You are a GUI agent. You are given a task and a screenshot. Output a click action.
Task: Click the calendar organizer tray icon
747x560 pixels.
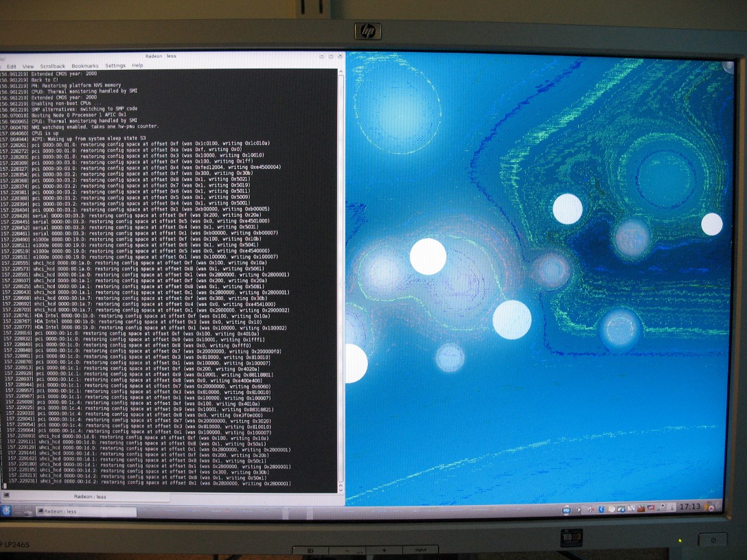(x=621, y=509)
